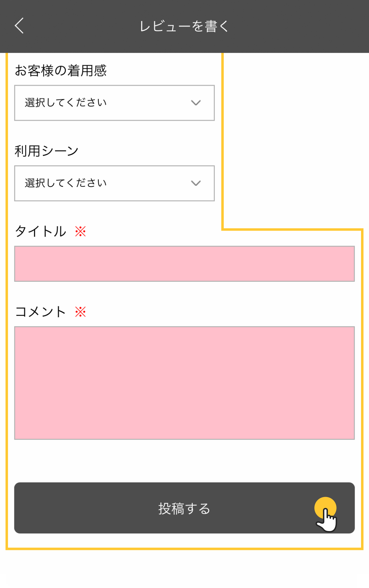The image size is (369, 588).
Task: Click the red ※ mark beside タイトル
Action: point(81,232)
